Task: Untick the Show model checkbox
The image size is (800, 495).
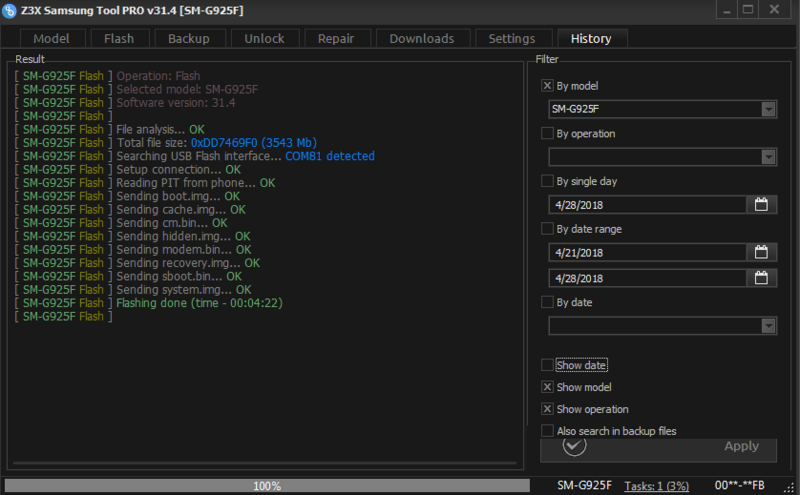Action: [x=547, y=387]
